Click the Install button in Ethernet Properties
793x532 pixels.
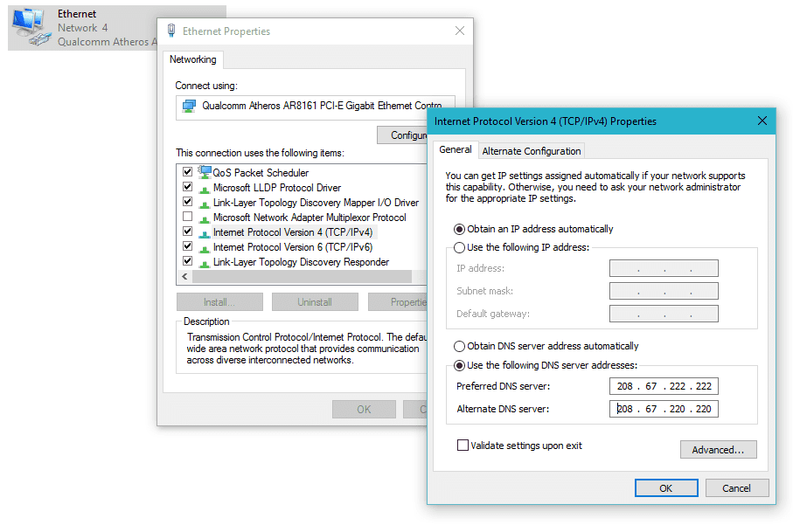point(219,302)
